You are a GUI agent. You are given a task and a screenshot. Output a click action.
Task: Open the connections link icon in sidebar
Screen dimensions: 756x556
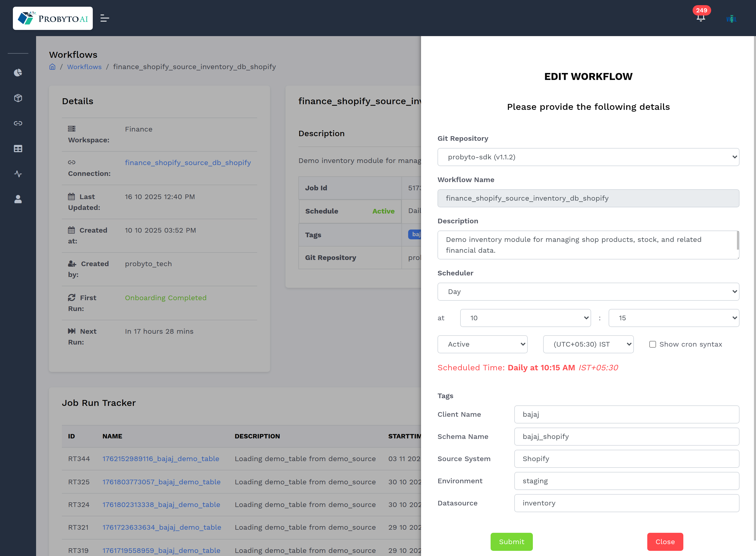(18, 123)
